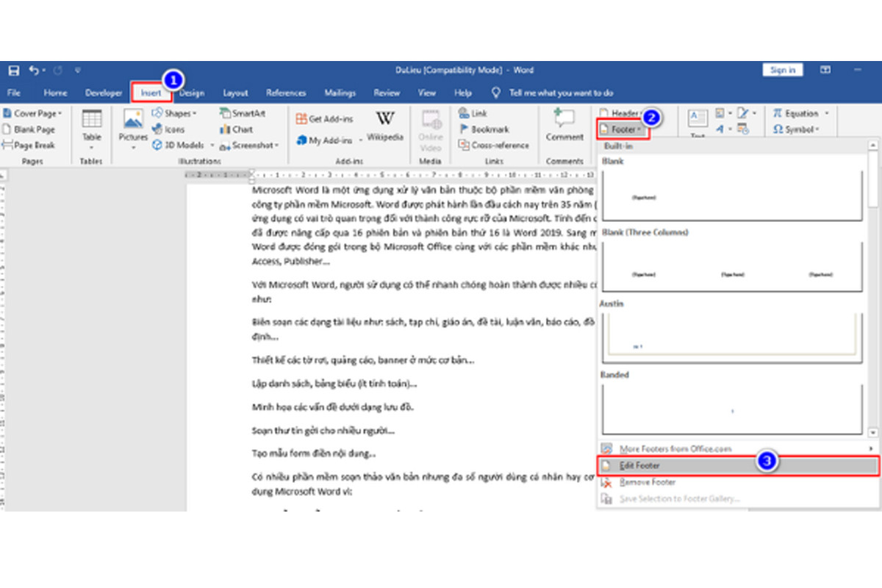Choose the Blank footer thumbnail
This screenshot has width=882, height=588.
[x=732, y=195]
